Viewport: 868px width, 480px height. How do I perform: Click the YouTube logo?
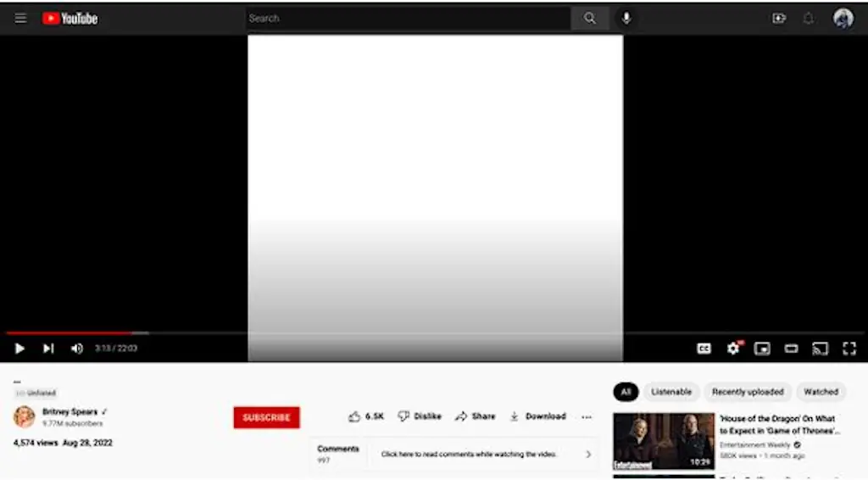(70, 18)
